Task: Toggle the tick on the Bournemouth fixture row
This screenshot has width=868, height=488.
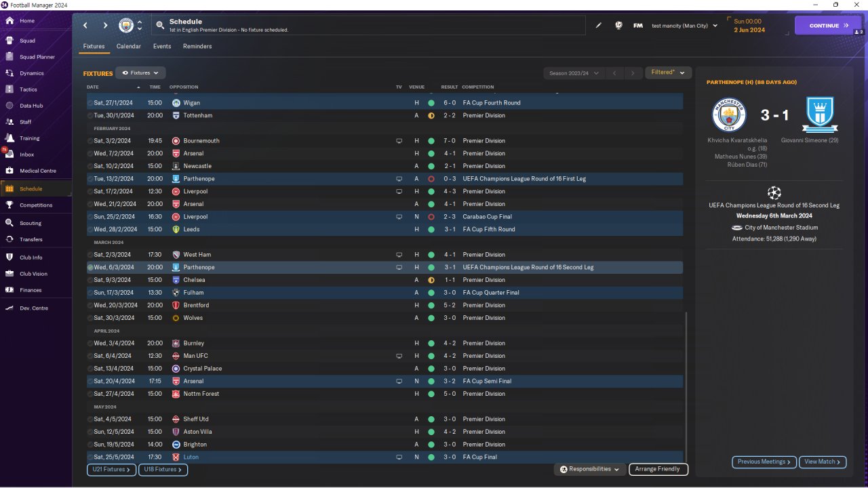Action: [x=90, y=141]
